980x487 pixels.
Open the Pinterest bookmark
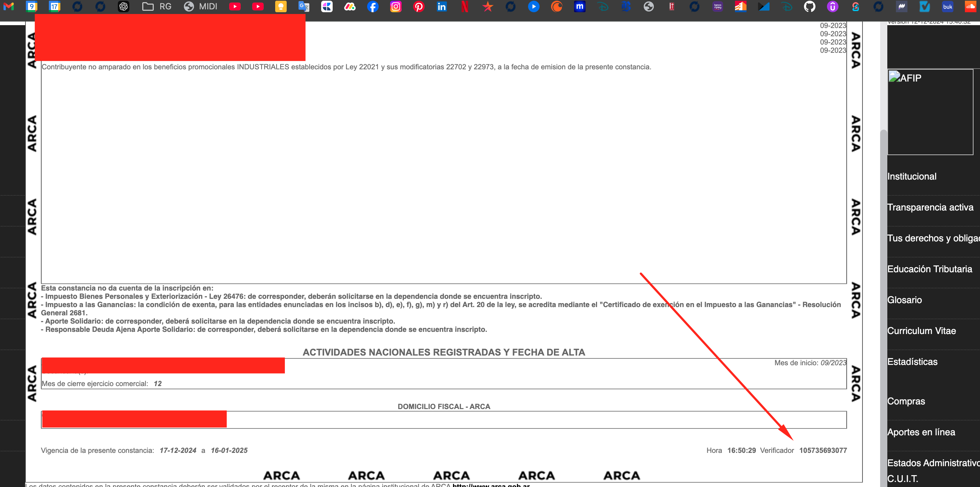pos(419,6)
